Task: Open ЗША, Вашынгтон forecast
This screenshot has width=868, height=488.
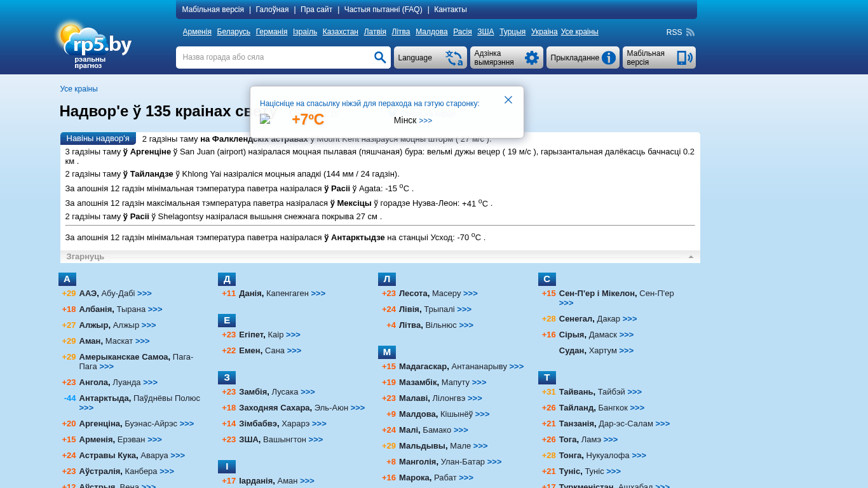Action: (281, 440)
